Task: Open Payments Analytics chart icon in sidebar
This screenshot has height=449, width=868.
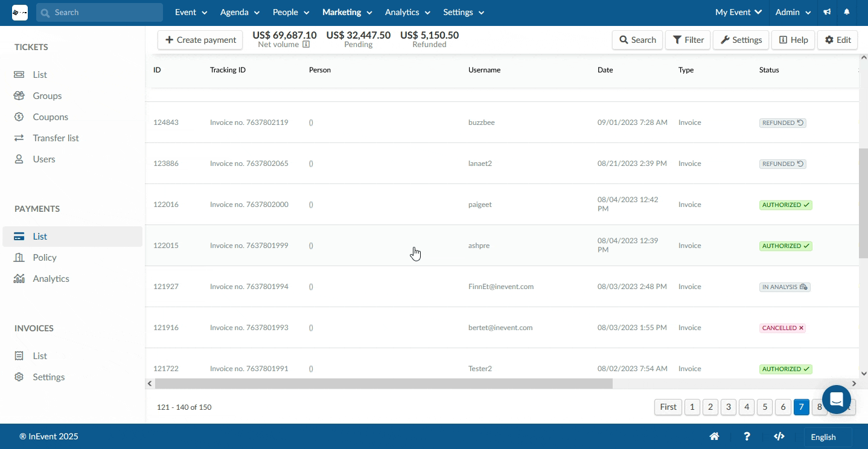Action: pyautogui.click(x=19, y=279)
